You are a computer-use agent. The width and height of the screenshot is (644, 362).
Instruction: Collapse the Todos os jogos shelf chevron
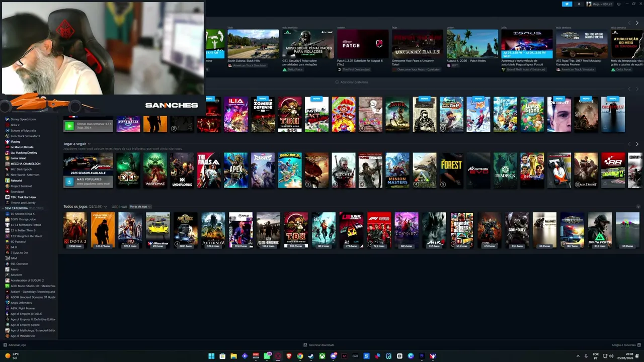point(638,207)
